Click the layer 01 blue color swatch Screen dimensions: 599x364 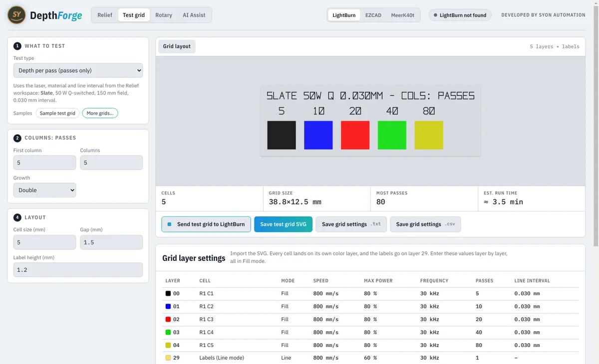point(168,307)
